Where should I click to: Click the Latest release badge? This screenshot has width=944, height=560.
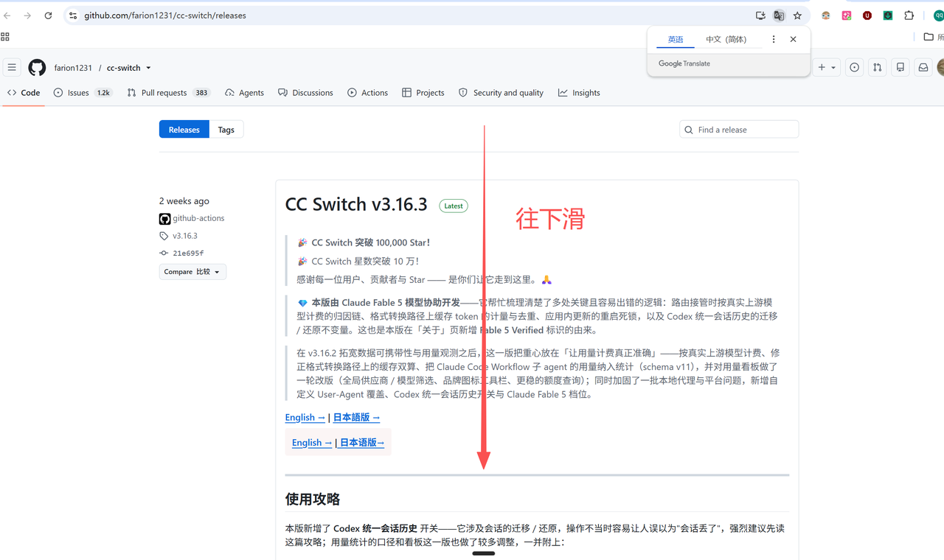point(454,206)
